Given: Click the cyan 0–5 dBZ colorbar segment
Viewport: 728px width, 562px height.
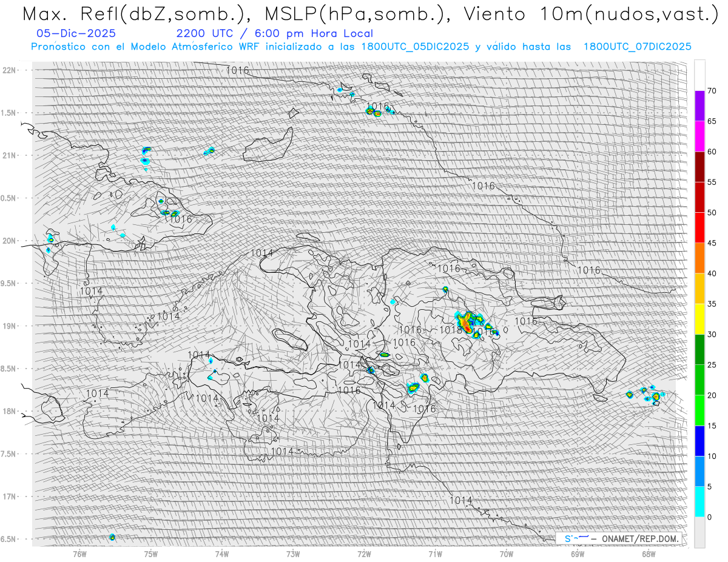Looking at the screenshot, I should [x=699, y=502].
